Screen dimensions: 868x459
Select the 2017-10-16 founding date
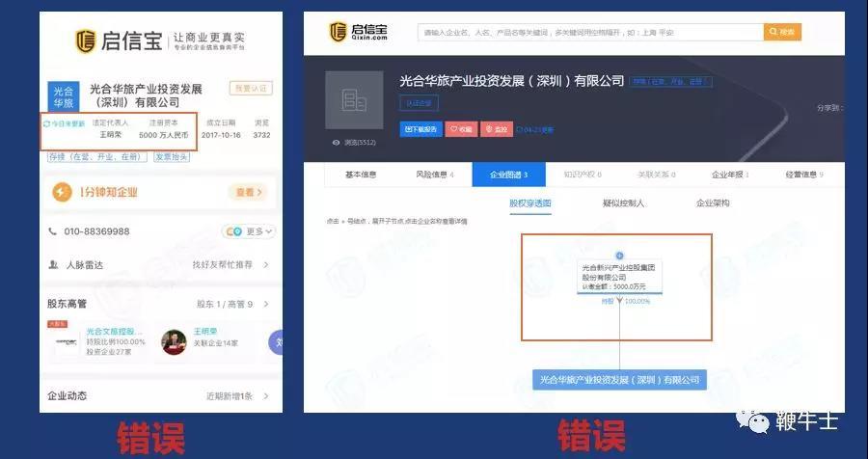221,135
